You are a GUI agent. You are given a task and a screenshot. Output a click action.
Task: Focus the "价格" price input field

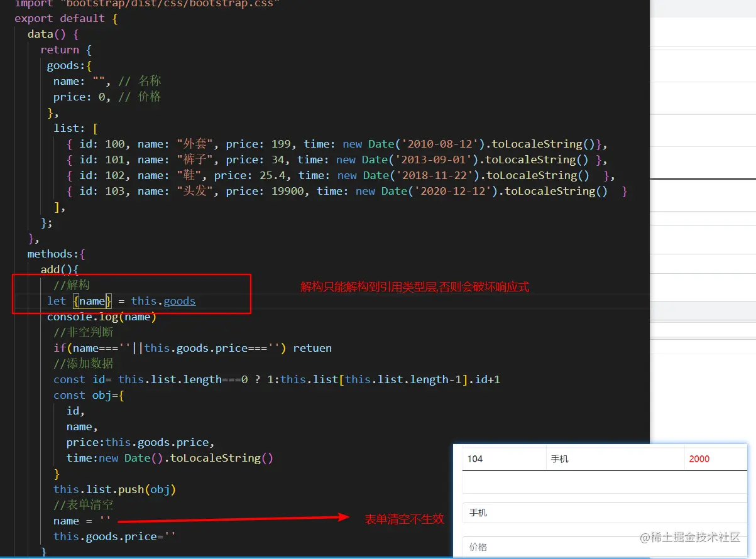[x=603, y=546]
